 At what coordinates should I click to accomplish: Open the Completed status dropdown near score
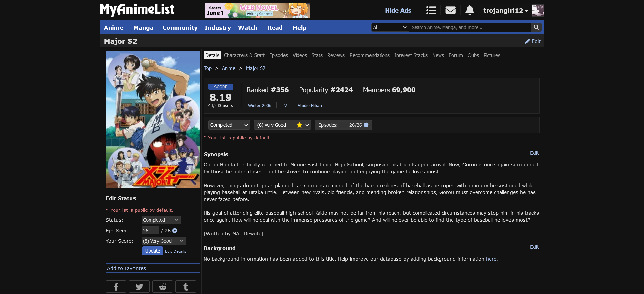229,125
